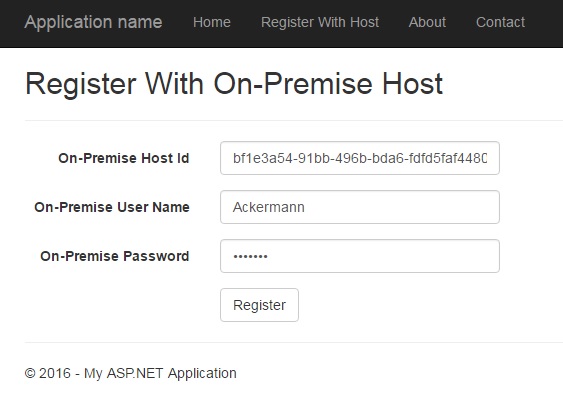This screenshot has height=403, width=563.
Task: Focus the On-Premise User Name field
Action: pyautogui.click(x=360, y=207)
